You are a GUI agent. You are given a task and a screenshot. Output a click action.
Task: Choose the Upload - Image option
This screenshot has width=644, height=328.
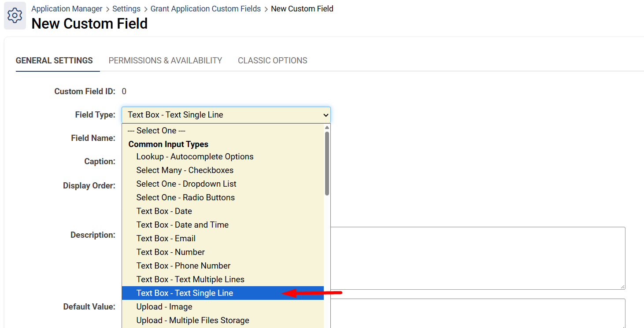tap(223, 307)
